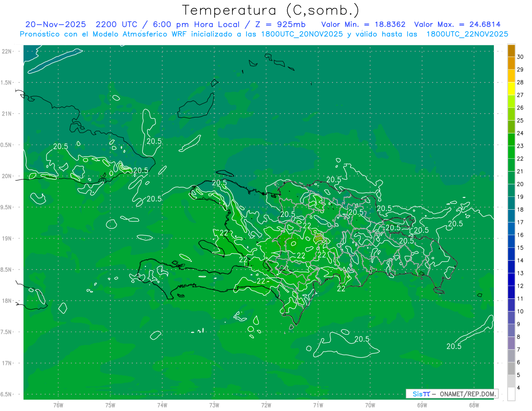Image resolution: width=532 pixels, height=411 pixels.
Task: Click the "0.5N" latitude axis label
Action: pyautogui.click(x=6, y=145)
